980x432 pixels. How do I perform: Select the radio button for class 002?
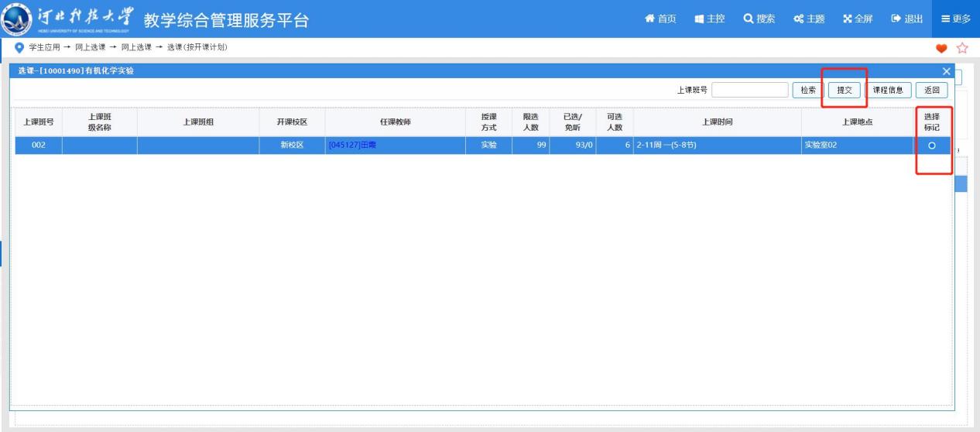pos(932,146)
